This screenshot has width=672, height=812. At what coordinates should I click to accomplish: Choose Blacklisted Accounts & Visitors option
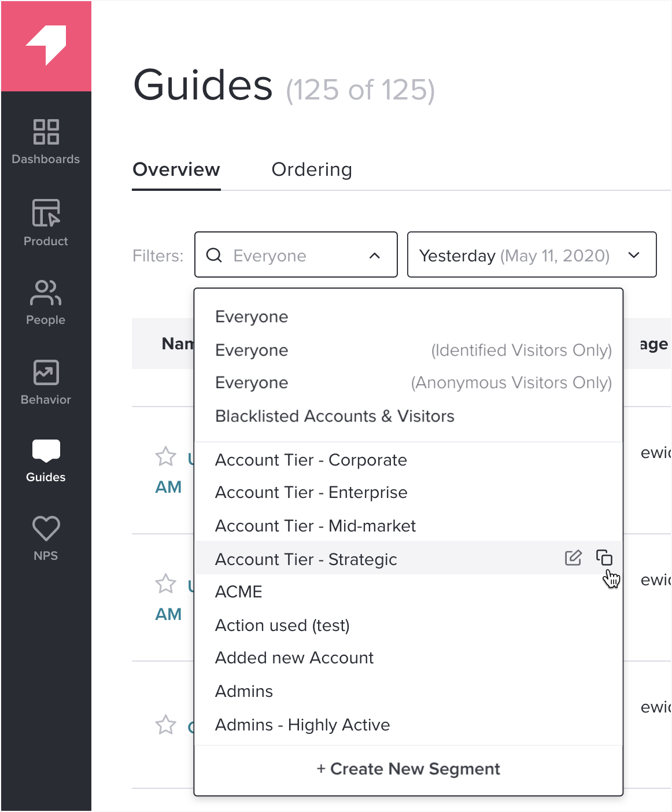[335, 416]
